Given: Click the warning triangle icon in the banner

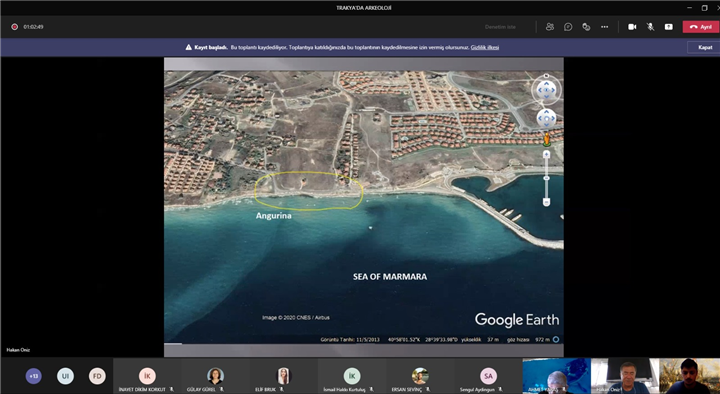Looking at the screenshot, I should point(189,47).
